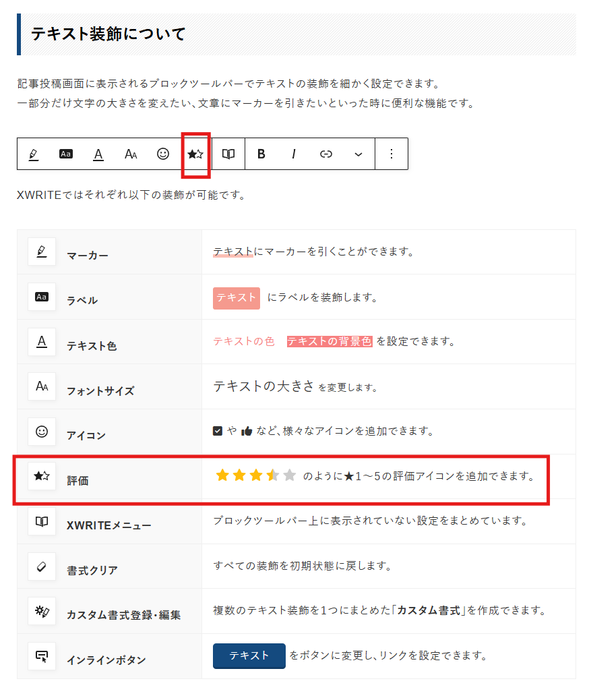Click the テキストの背景色 highlighted text
Viewport: 593px width, 700px height.
coord(330,341)
